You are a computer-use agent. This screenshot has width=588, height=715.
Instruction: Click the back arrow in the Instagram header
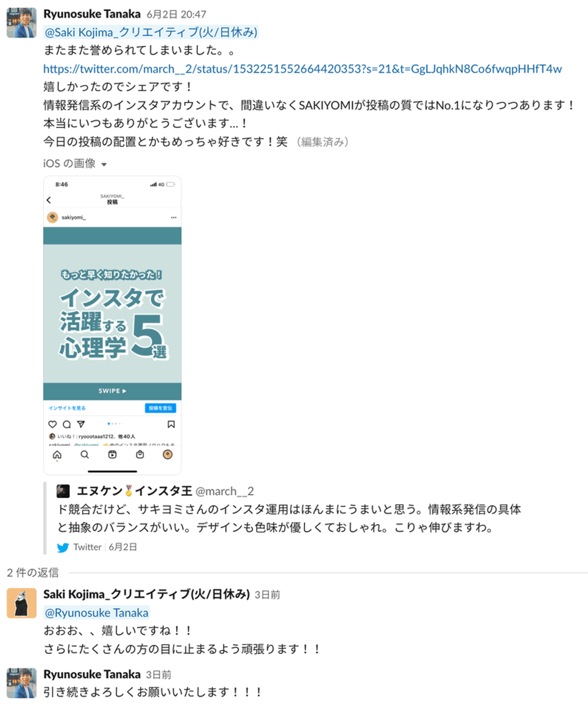point(49,200)
